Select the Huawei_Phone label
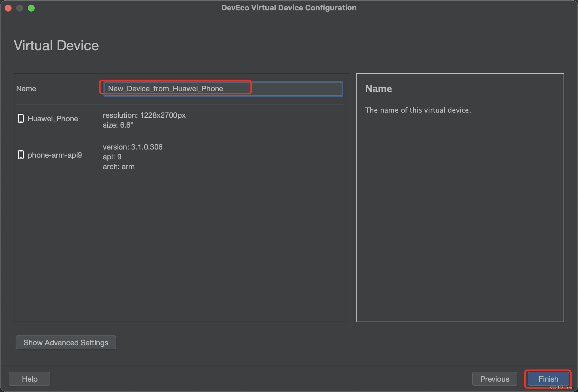This screenshot has width=578, height=392. pos(53,119)
